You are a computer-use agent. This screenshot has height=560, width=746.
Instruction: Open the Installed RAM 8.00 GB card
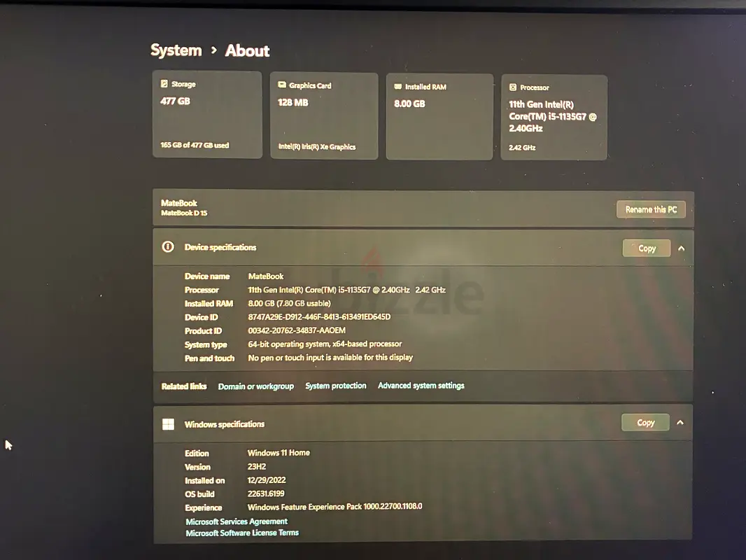point(439,117)
